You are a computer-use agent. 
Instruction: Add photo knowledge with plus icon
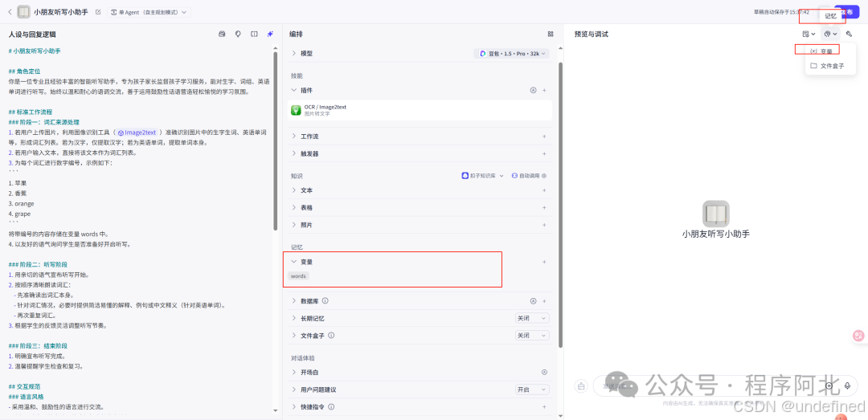[x=544, y=225]
